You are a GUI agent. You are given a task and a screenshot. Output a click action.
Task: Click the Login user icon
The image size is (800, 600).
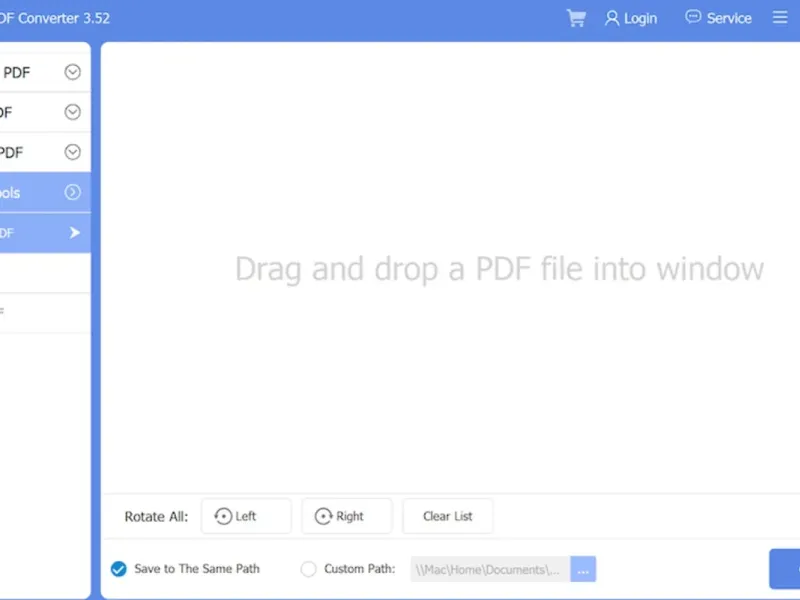[x=611, y=18]
